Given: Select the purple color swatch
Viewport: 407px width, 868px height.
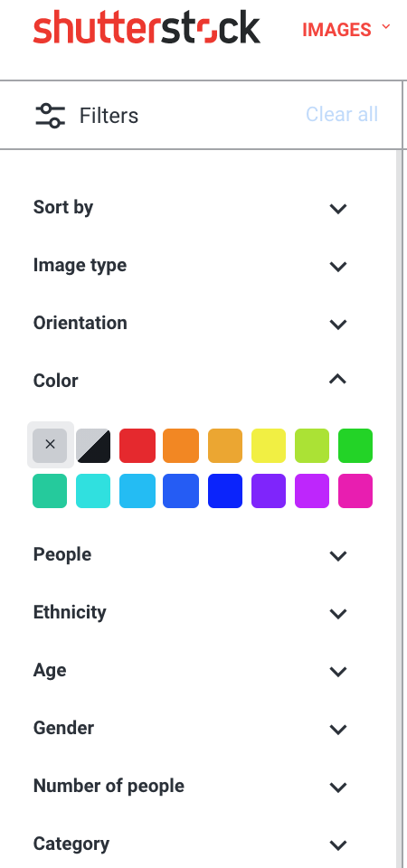Looking at the screenshot, I should coord(269,490).
